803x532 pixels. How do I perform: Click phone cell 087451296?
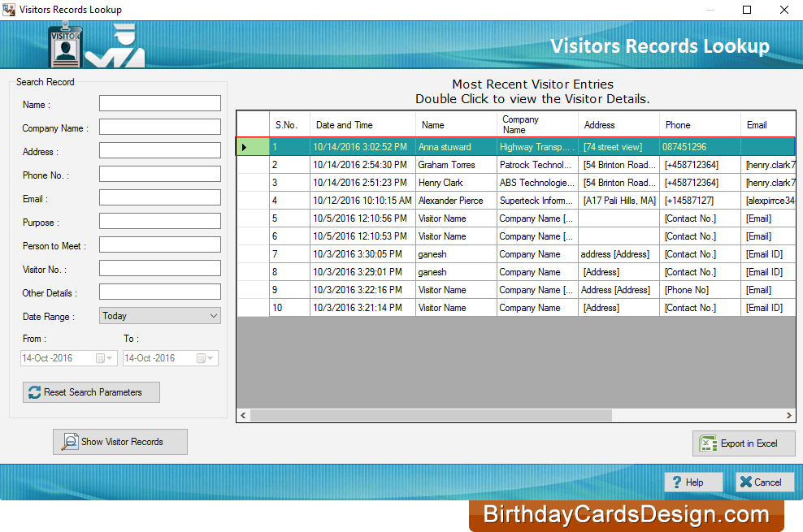(x=700, y=147)
